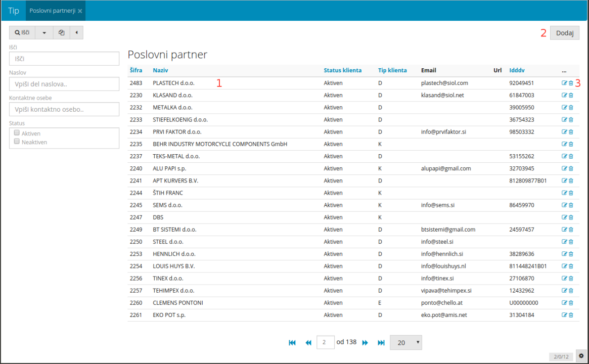Click the copy icon in search toolbar
The height and width of the screenshot is (364, 589).
click(x=61, y=33)
